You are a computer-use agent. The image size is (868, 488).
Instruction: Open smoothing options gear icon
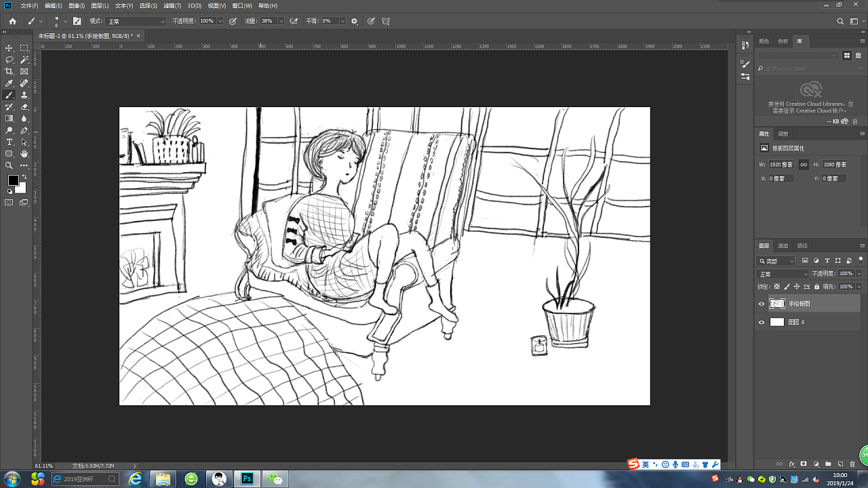[354, 21]
